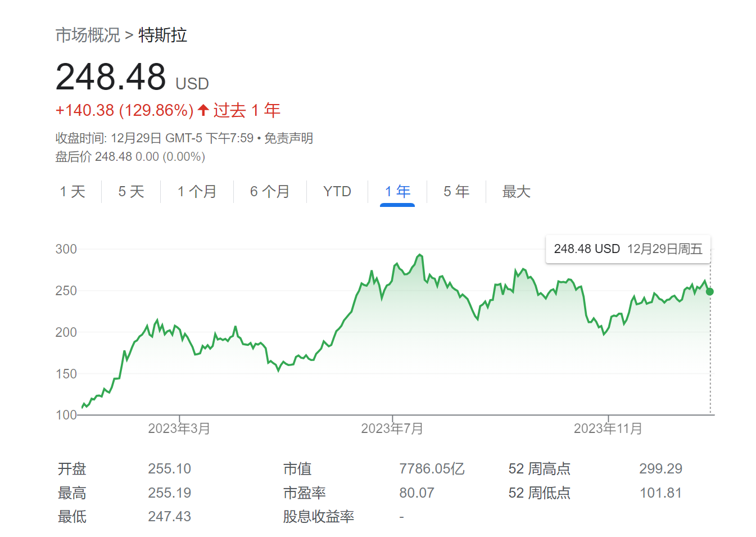This screenshot has height=537, width=756.
Task: Click the red up arrow icon
Action: click(x=203, y=110)
